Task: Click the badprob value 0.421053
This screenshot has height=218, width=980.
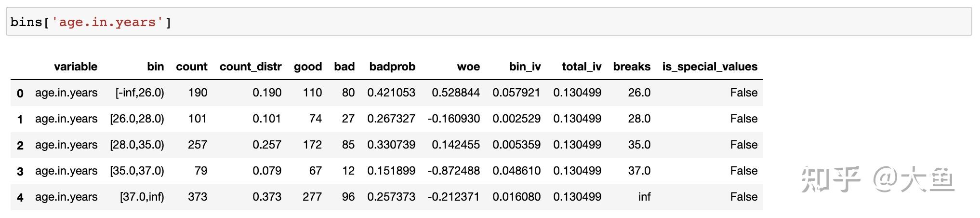Action: coord(391,93)
